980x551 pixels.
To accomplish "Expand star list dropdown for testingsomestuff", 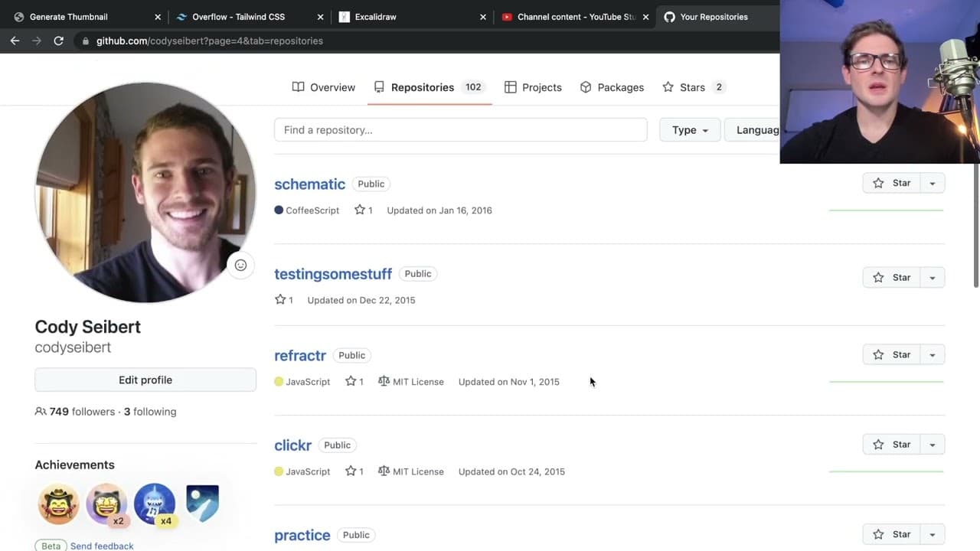I will (x=932, y=277).
